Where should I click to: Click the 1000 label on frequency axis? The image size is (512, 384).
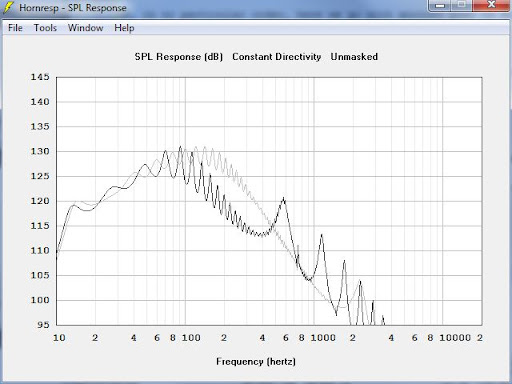click(323, 338)
